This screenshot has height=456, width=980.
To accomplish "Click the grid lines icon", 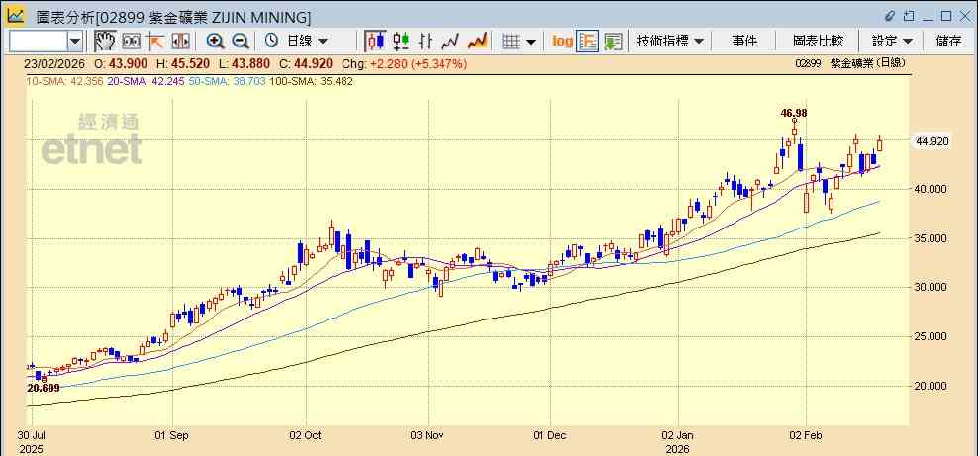I will point(511,42).
